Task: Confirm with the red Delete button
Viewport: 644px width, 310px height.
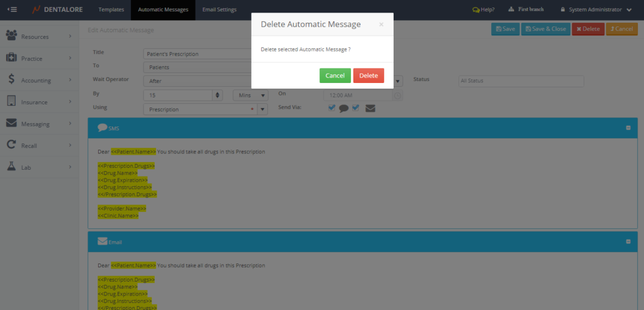Action: [x=368, y=75]
